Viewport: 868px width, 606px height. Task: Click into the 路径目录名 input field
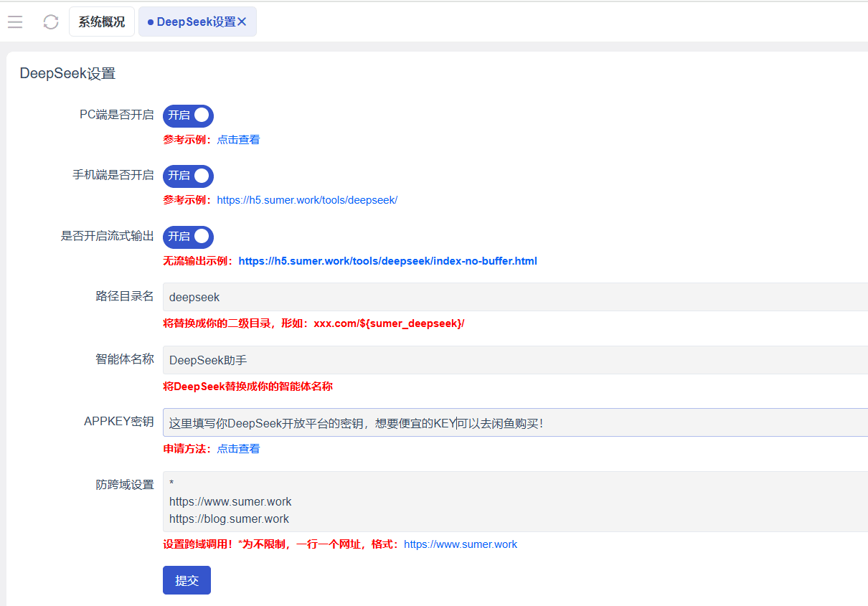(515, 297)
